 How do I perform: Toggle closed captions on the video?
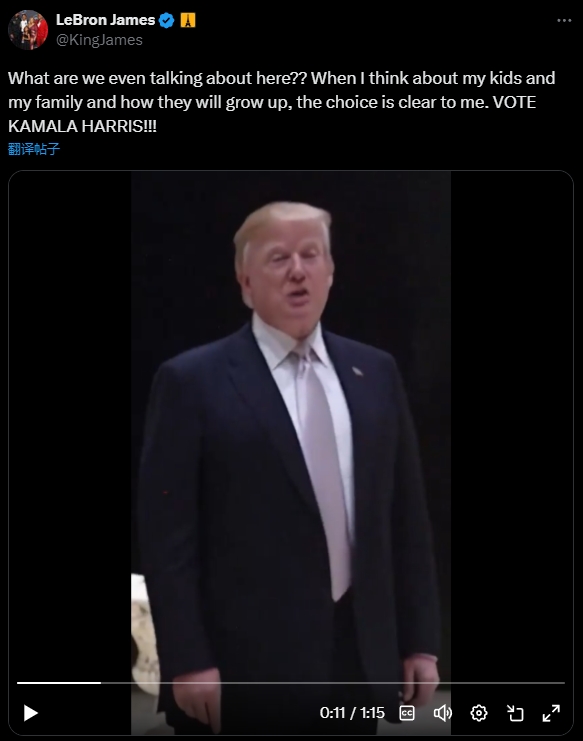(407, 713)
